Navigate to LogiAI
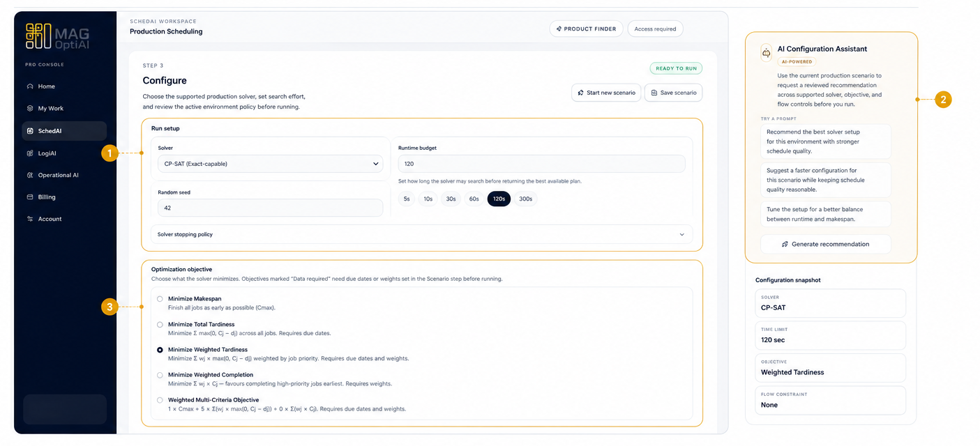Image resolution: width=980 pixels, height=446 pixels. click(x=64, y=153)
